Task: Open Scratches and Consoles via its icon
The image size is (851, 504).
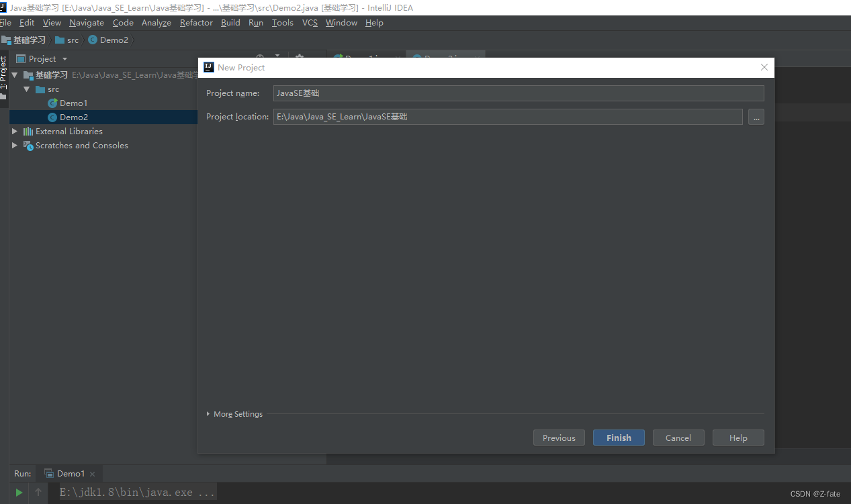Action: coord(28,146)
